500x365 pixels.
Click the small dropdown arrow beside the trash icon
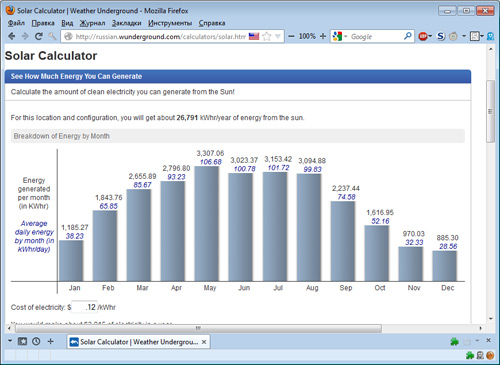click(477, 340)
